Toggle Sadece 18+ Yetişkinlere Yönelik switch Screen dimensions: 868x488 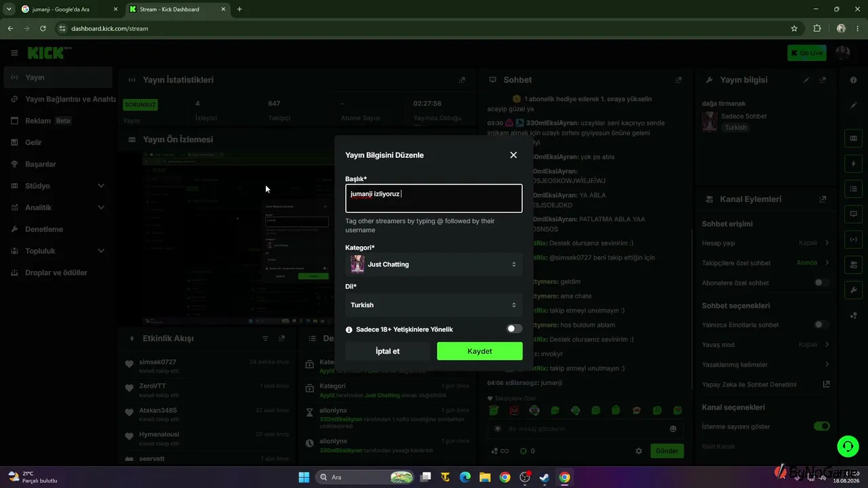pyautogui.click(x=514, y=329)
